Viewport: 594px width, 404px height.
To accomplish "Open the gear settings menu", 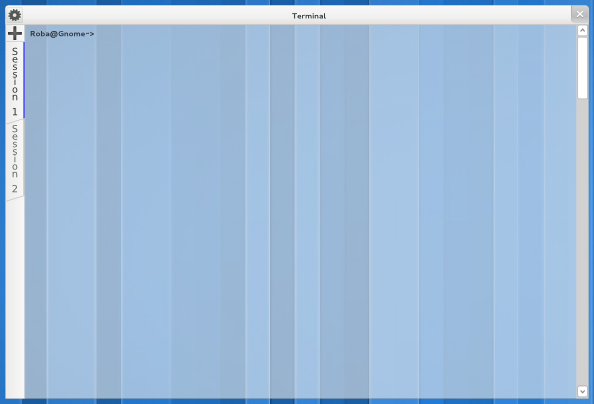I will tap(15, 15).
